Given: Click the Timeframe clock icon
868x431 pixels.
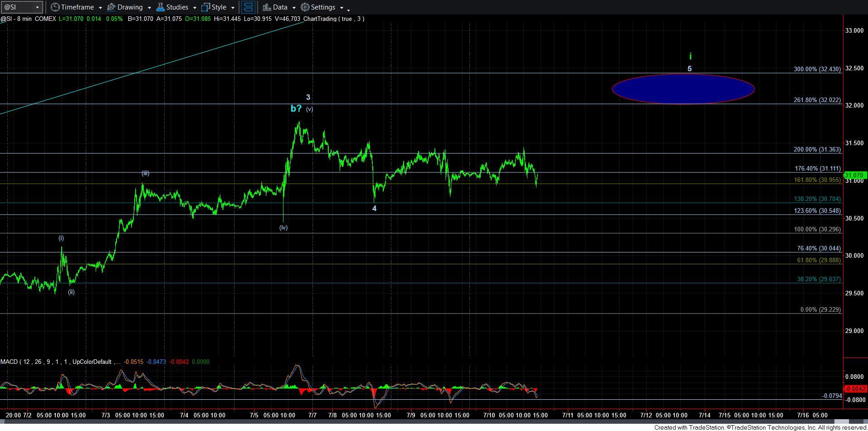Looking at the screenshot, I should [55, 7].
